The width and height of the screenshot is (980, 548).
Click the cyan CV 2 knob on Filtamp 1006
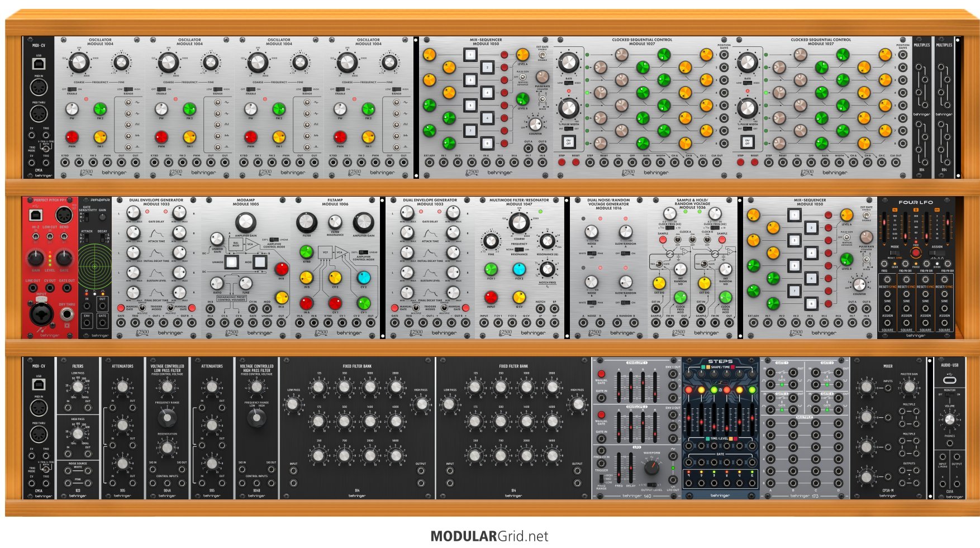(x=363, y=278)
